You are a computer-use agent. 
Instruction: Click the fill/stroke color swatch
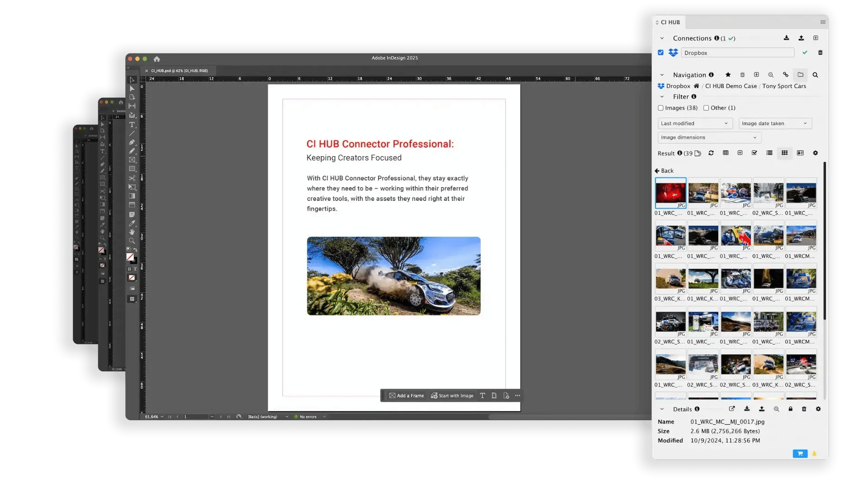131,258
